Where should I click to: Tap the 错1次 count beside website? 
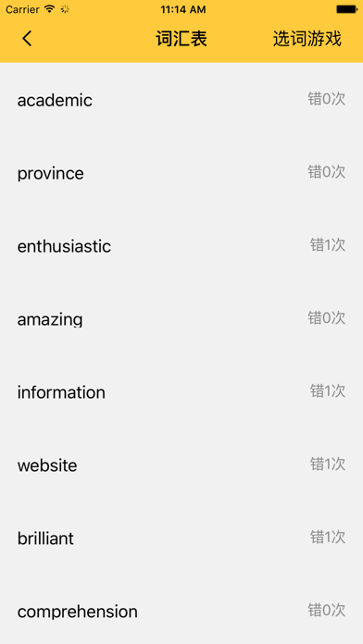tap(328, 464)
